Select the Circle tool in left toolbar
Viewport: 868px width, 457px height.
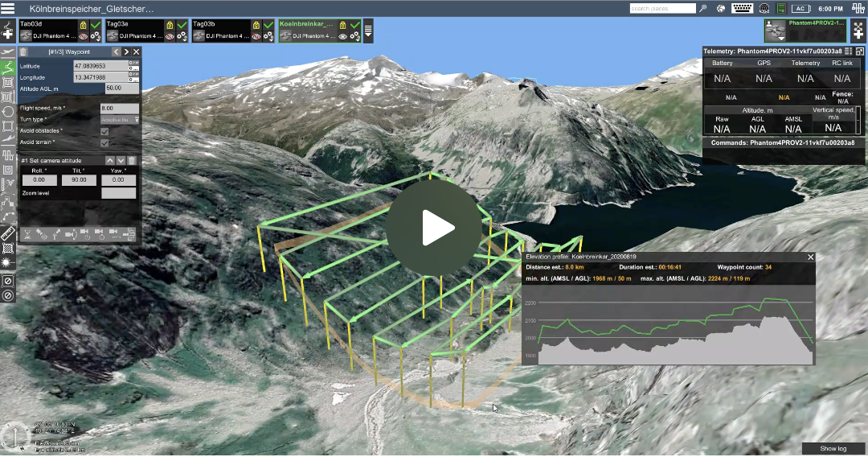click(x=8, y=112)
